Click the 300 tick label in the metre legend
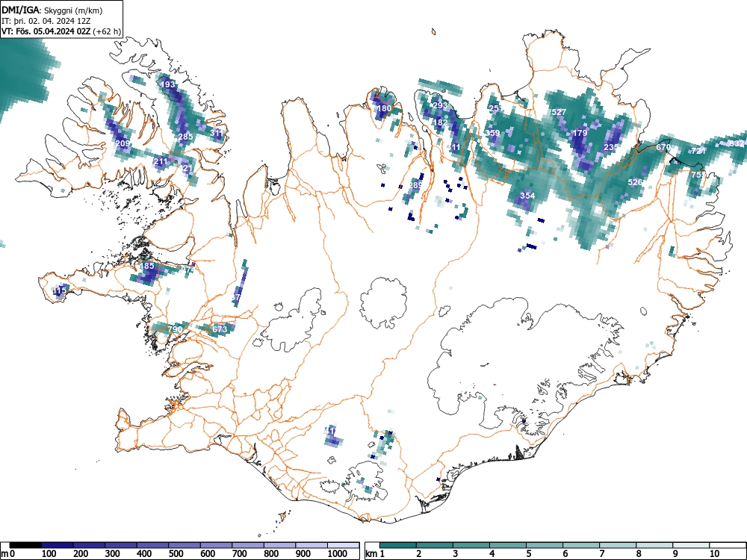The image size is (747, 560). point(113,553)
